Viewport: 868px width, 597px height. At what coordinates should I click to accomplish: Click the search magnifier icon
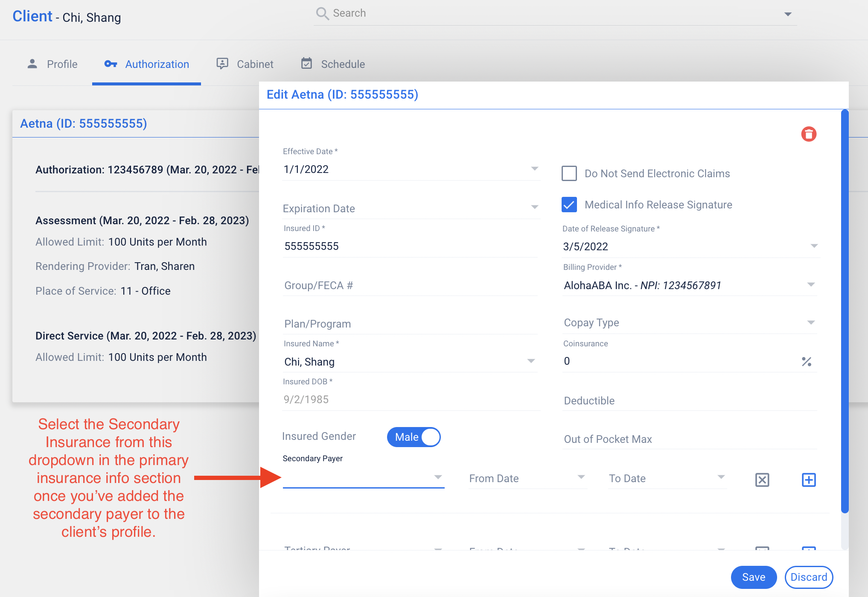(x=323, y=13)
